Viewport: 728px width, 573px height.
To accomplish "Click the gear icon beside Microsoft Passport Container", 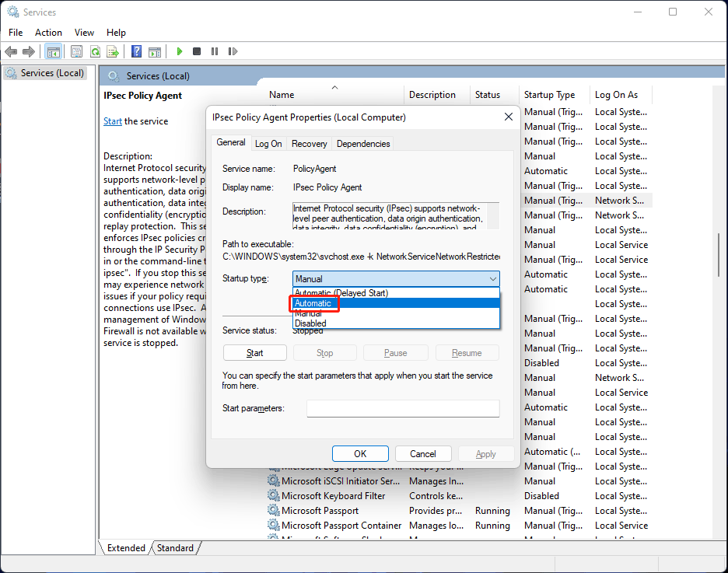I will 274,526.
